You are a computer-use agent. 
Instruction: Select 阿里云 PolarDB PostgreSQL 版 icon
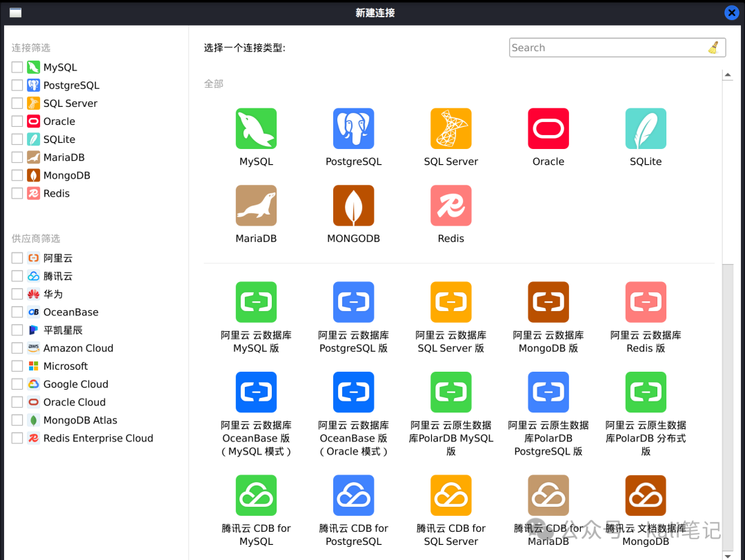(548, 392)
